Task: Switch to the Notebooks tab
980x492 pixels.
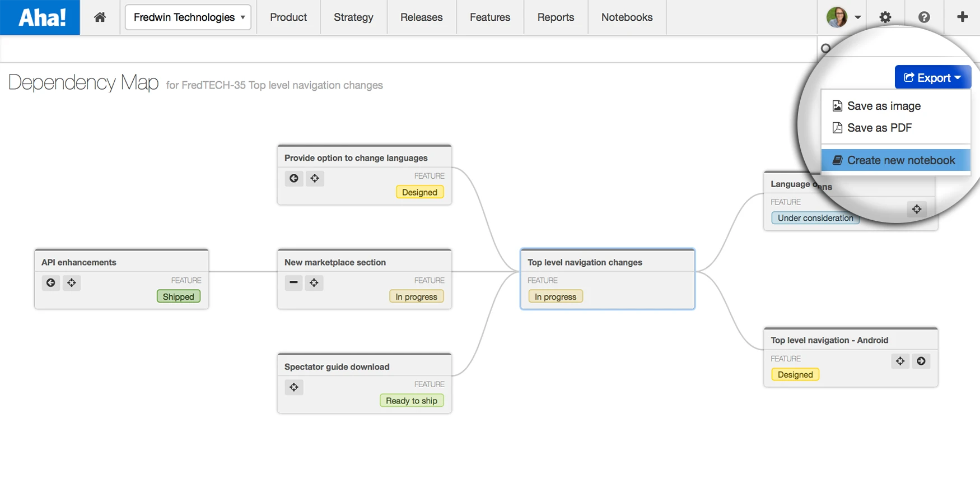Action: (x=627, y=17)
